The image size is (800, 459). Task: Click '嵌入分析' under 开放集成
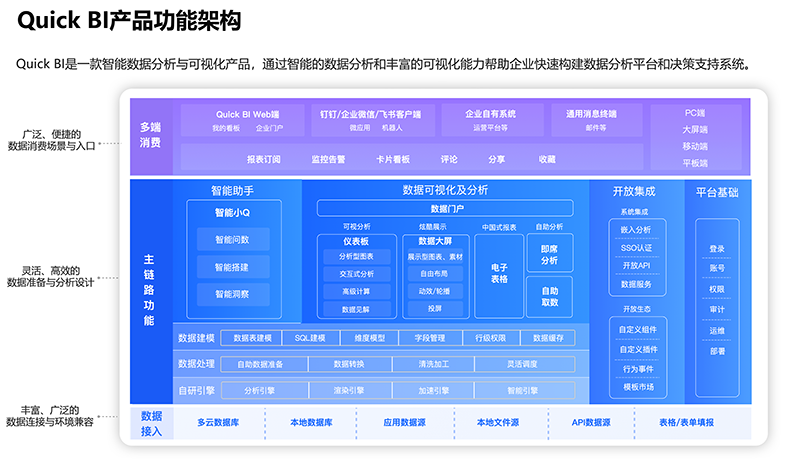pos(636,230)
